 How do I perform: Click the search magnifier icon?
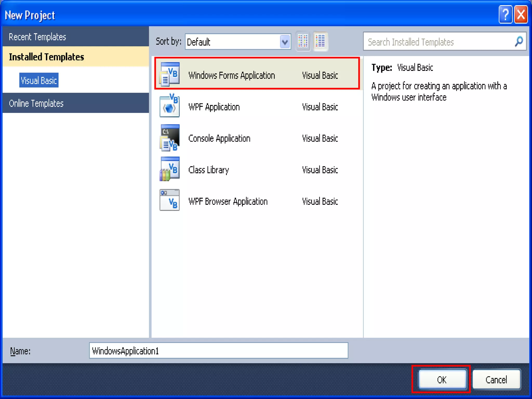click(519, 41)
